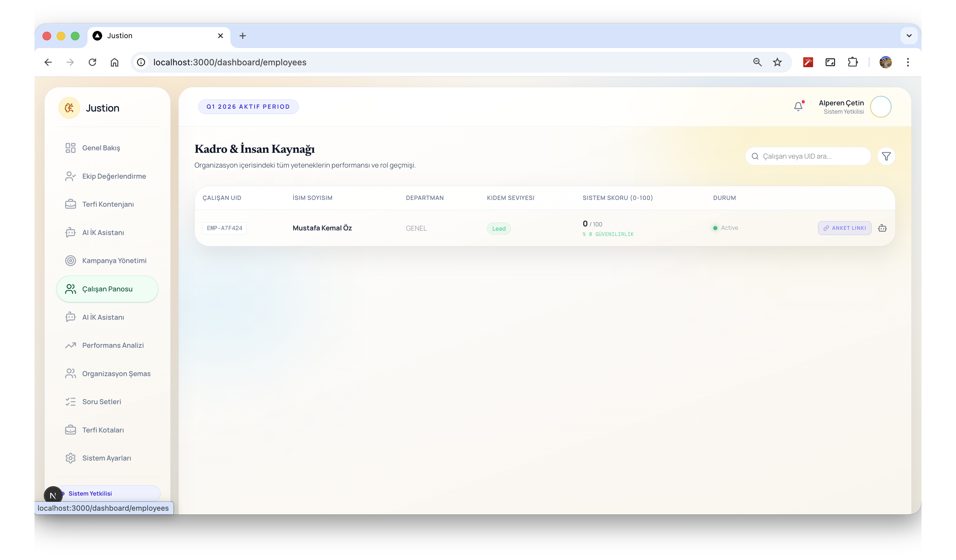
Task: Open the zoom magnifier in address bar
Action: (757, 62)
